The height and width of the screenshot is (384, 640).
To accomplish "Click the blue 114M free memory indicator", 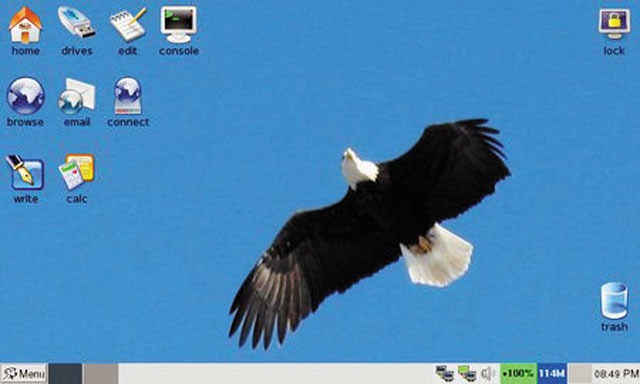I will tap(552, 373).
